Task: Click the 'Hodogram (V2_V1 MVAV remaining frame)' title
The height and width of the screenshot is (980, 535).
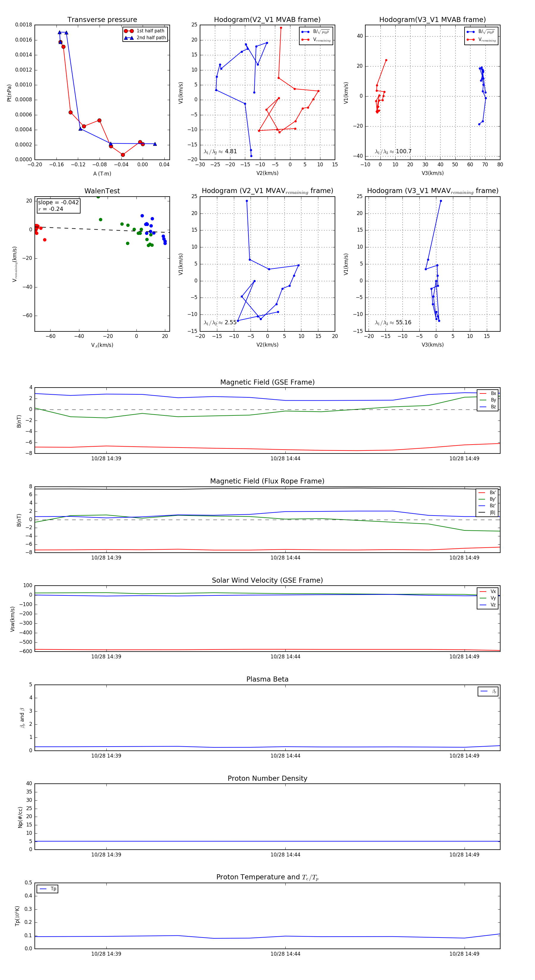Action: 267,191
